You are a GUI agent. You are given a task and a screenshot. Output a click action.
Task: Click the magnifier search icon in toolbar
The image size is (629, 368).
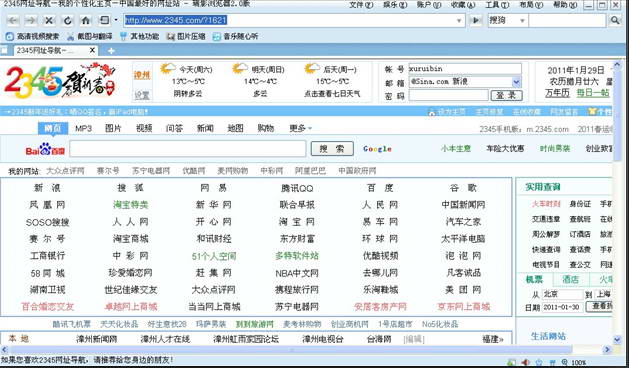614,20
